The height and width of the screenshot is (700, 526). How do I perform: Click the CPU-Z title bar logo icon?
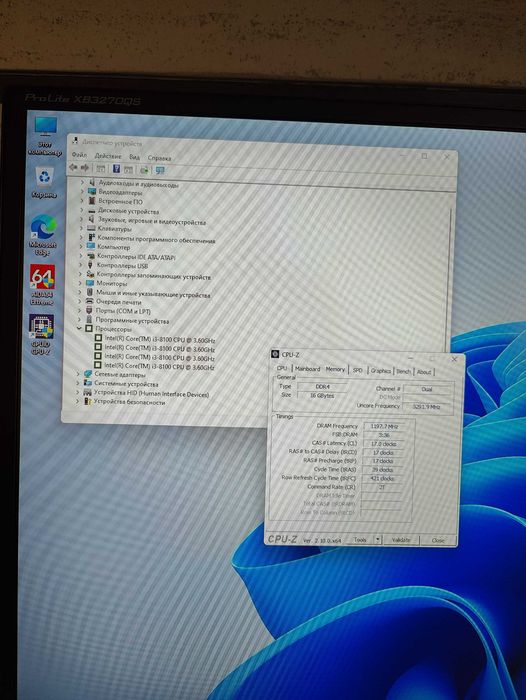(276, 354)
